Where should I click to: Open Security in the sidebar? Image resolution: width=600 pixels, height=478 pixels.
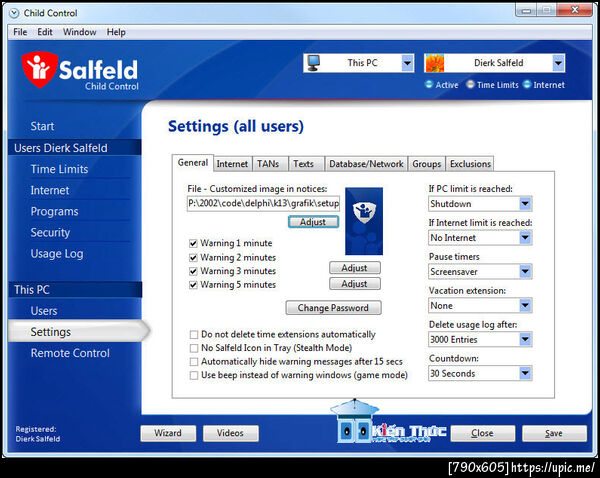[50, 233]
